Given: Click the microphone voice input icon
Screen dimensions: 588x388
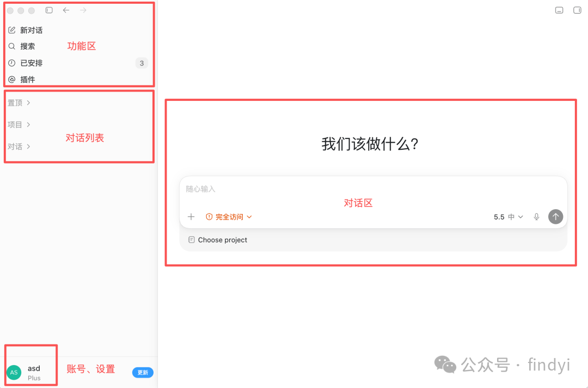Looking at the screenshot, I should click(x=536, y=217).
